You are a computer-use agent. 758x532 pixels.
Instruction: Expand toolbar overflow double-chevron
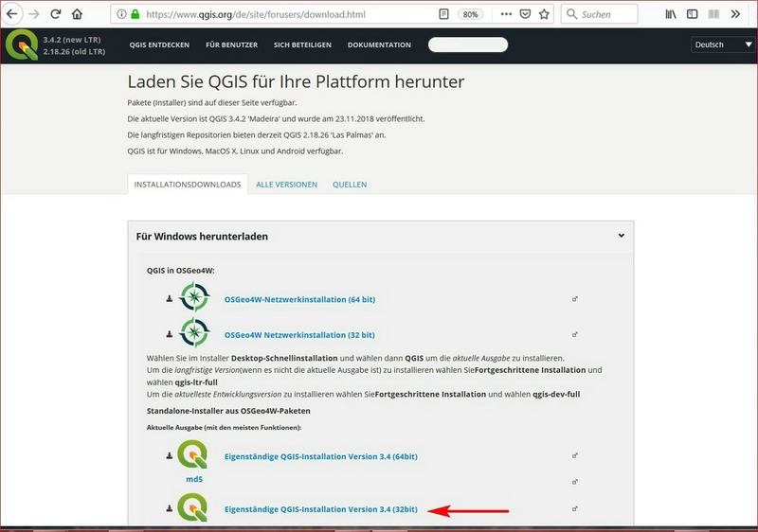pos(735,14)
